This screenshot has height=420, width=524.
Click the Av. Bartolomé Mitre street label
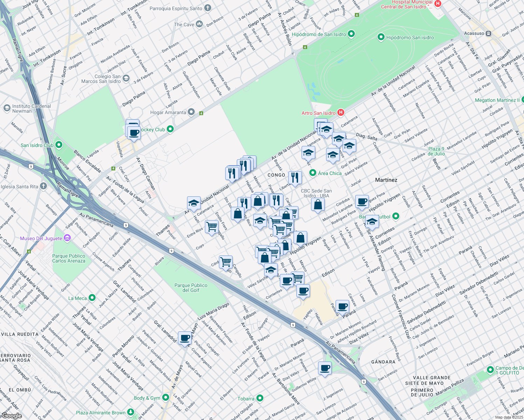coord(286,389)
